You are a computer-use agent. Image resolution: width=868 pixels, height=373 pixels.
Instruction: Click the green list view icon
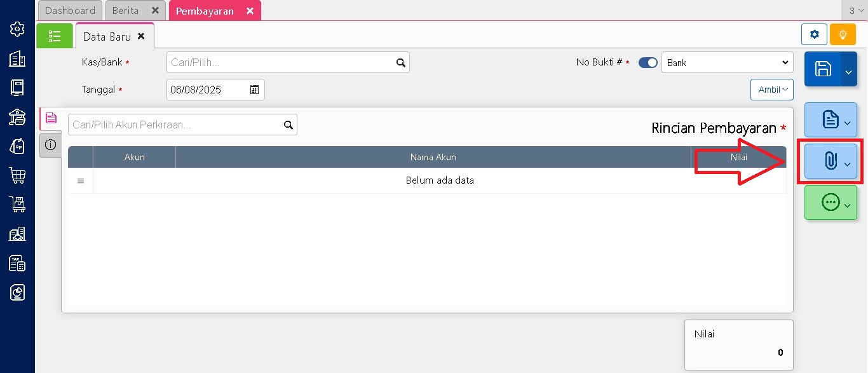pos(55,36)
